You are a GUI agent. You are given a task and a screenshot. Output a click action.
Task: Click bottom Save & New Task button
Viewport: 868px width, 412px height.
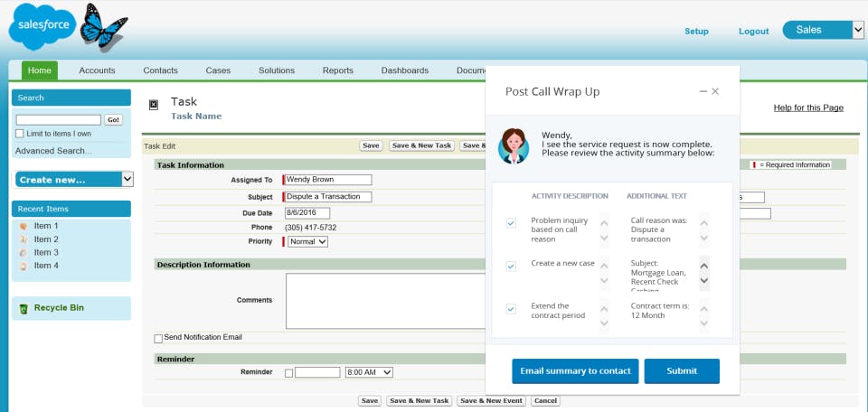tap(419, 401)
